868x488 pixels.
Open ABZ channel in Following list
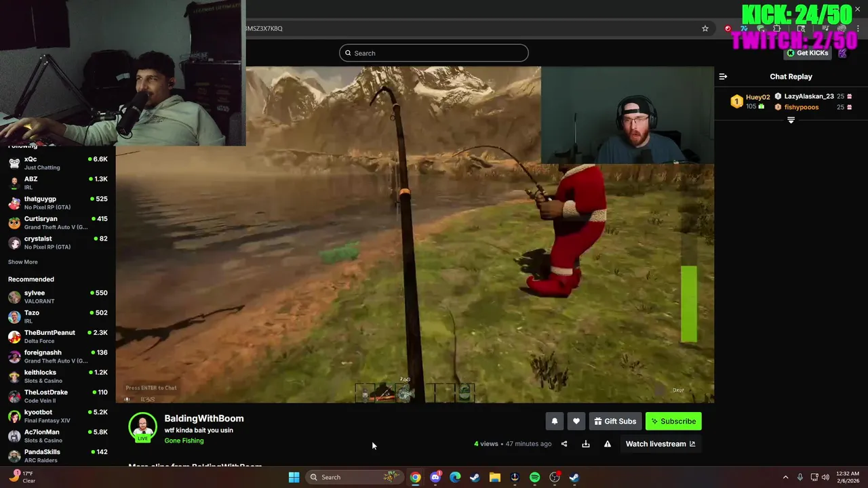58,183
